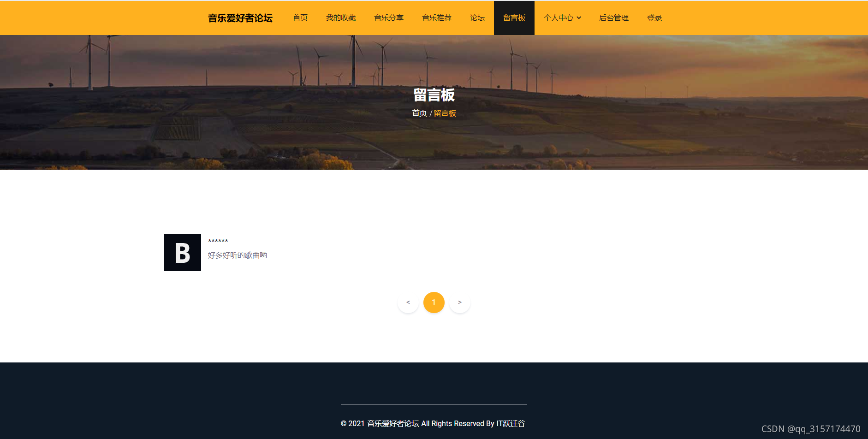Open 后台管理 from the navbar
Image resolution: width=868 pixels, height=439 pixels.
[614, 18]
